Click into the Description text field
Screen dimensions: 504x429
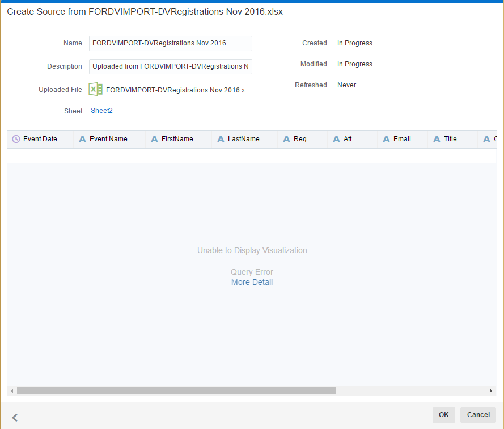pos(170,66)
